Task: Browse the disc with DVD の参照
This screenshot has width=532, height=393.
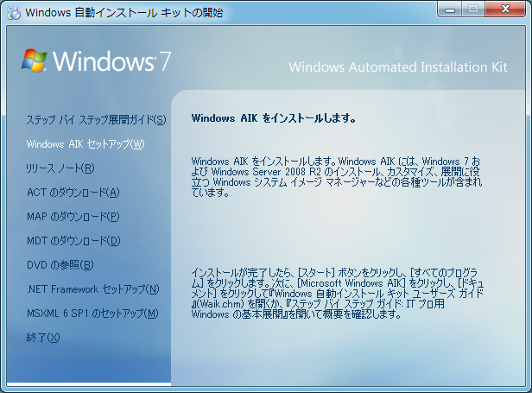Action: 60,264
